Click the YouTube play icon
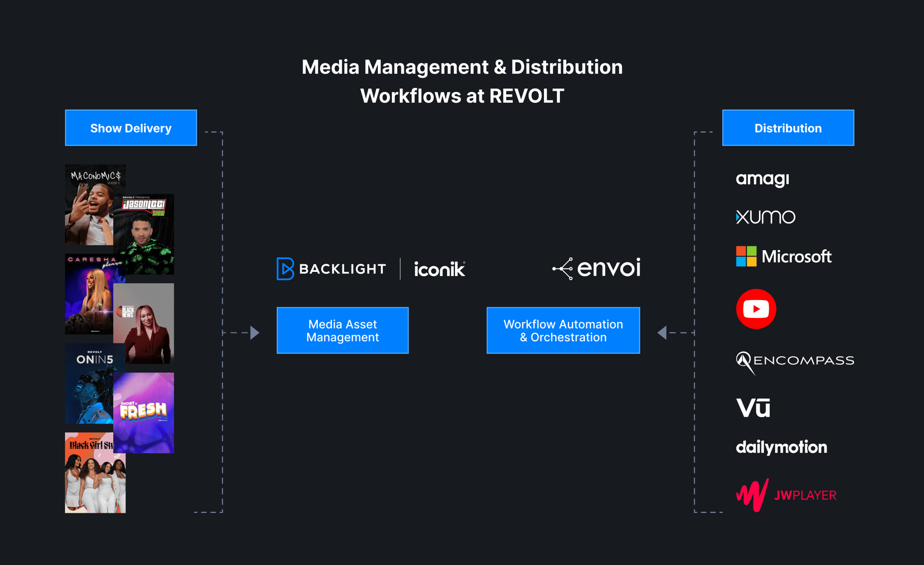The width and height of the screenshot is (924, 565). tap(756, 309)
